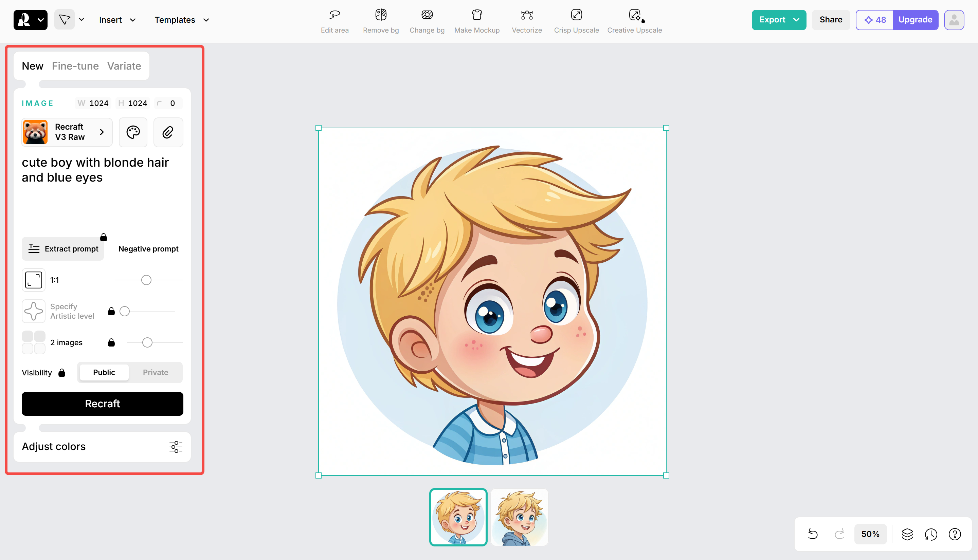
Task: Open the Change bg tool
Action: click(x=427, y=20)
